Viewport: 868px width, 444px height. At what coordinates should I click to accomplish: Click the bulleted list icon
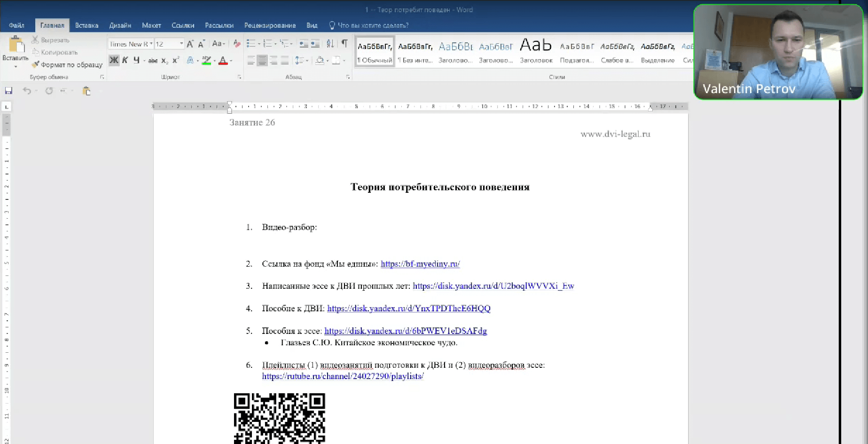pos(251,44)
